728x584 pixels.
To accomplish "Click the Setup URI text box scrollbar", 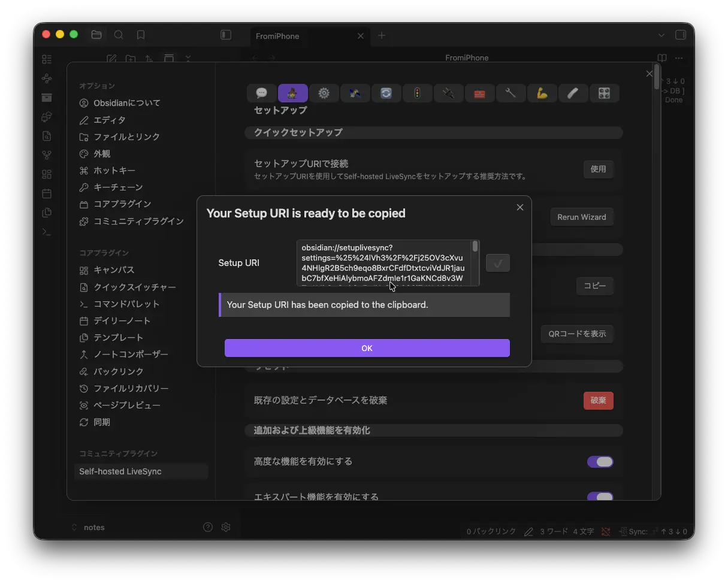I will tap(475, 247).
